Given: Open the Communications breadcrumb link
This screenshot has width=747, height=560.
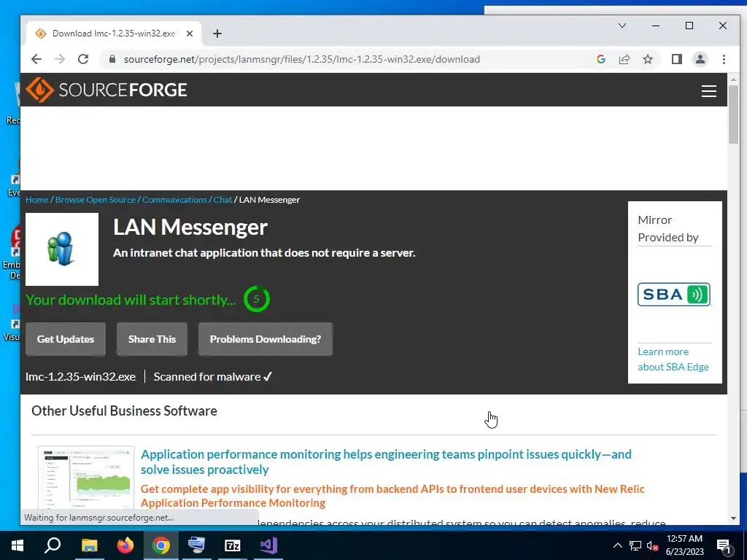Looking at the screenshot, I should click(174, 200).
